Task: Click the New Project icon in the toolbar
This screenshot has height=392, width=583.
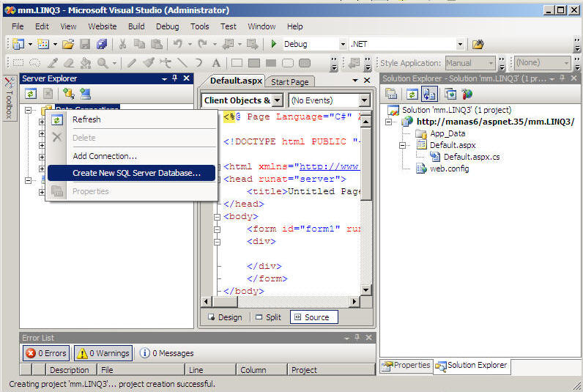Action: tap(18, 44)
